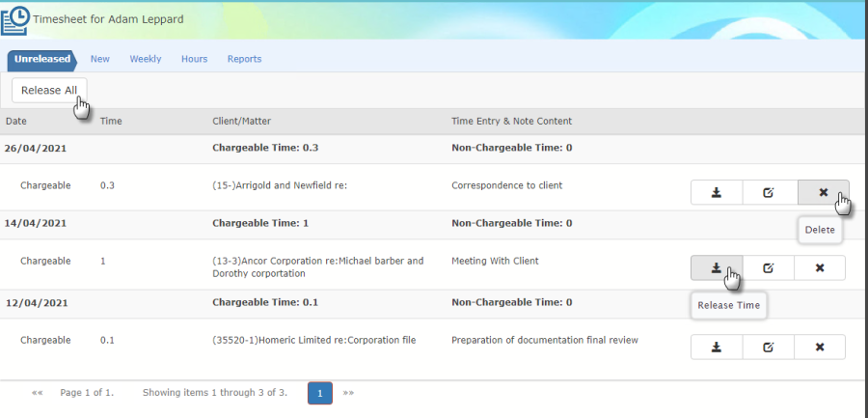Image resolution: width=868 pixels, height=418 pixels.
Task: Click '(35520-1)Homeric Limited re:Corporation file' text
Action: [313, 340]
